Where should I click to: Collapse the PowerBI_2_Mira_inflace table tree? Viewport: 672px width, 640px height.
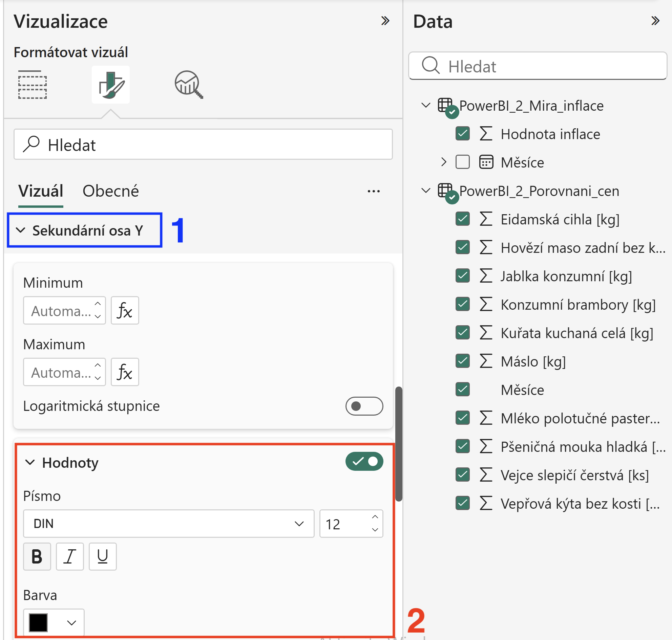[425, 105]
